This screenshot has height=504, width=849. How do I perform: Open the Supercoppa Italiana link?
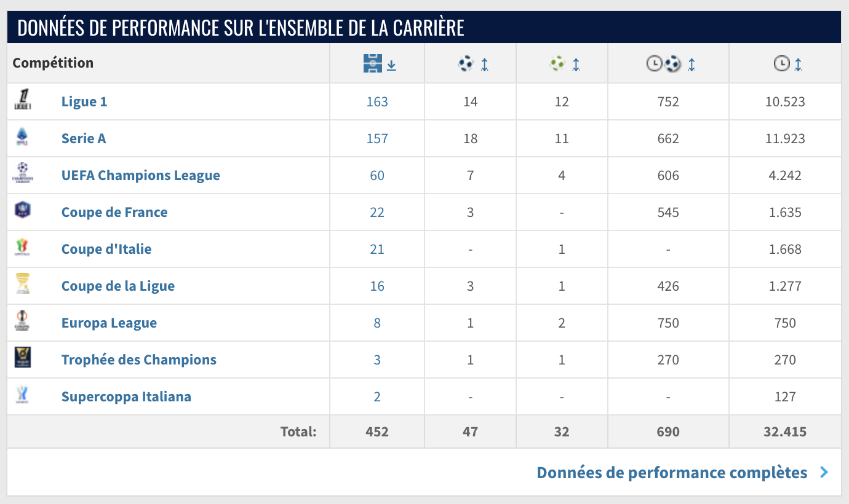(126, 397)
